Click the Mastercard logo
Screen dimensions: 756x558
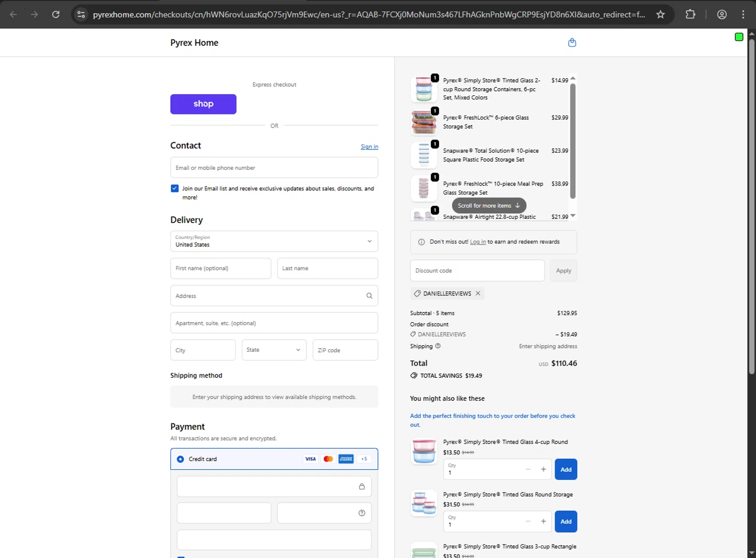[328, 459]
